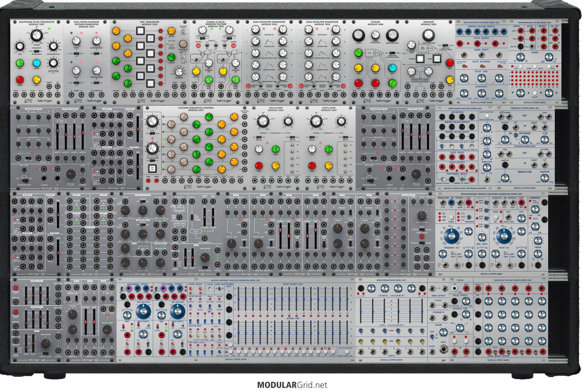The image size is (585, 392).
Task: Push the MOD button on Modamp
Action: (437, 59)
